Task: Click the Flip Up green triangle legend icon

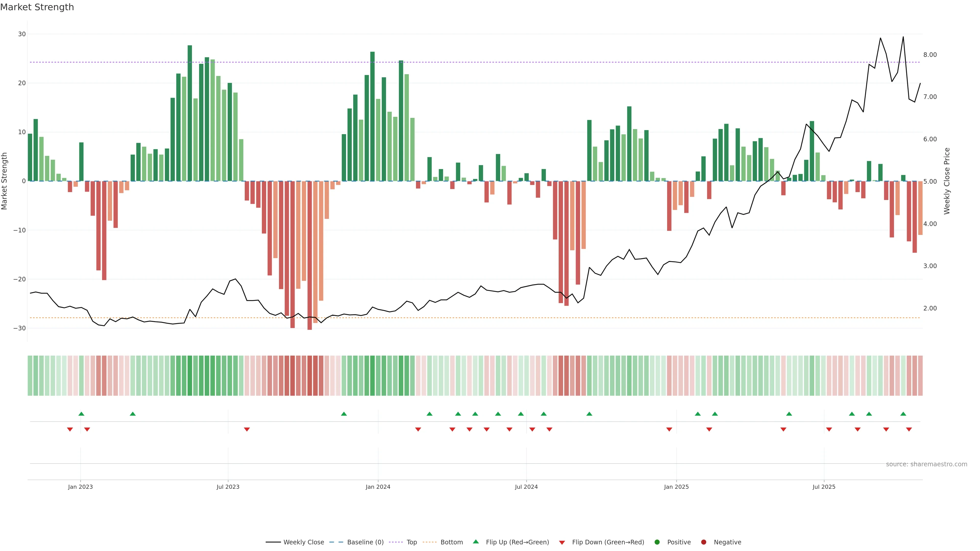Action: pyautogui.click(x=475, y=542)
